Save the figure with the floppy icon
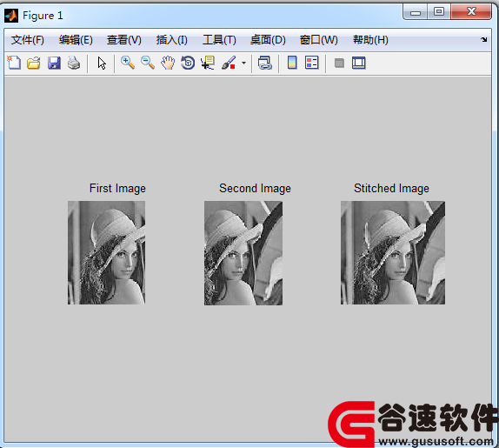This screenshot has width=499, height=448. tap(54, 63)
